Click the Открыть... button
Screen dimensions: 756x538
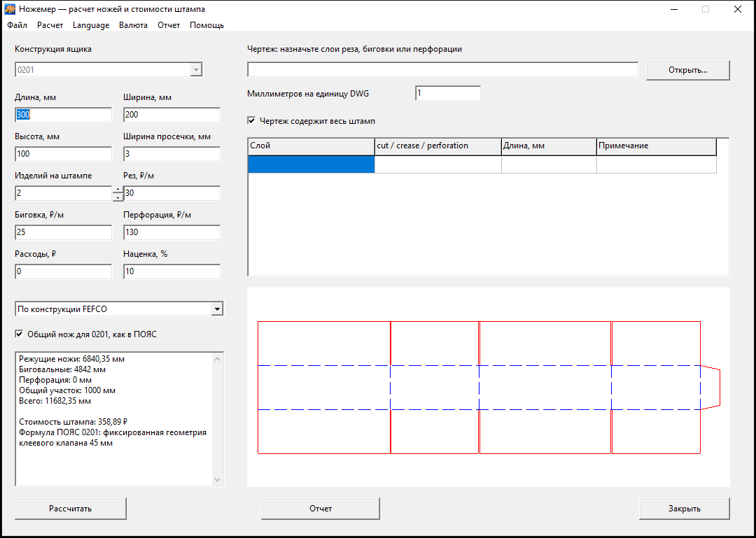pyautogui.click(x=688, y=70)
